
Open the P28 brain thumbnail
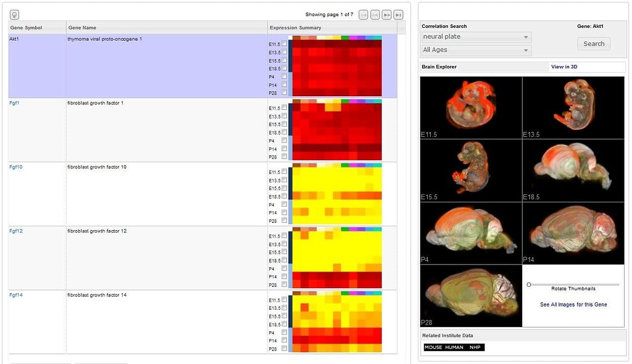[471, 296]
